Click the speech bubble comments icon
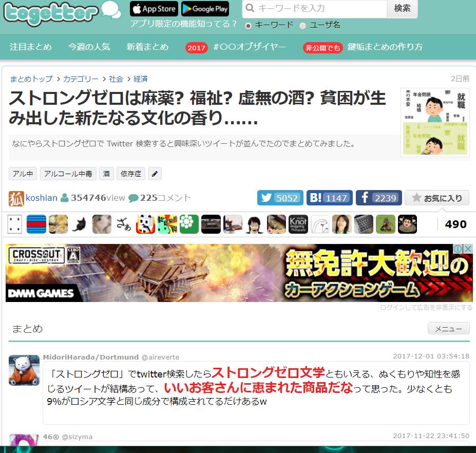The image size is (476, 453). (134, 198)
